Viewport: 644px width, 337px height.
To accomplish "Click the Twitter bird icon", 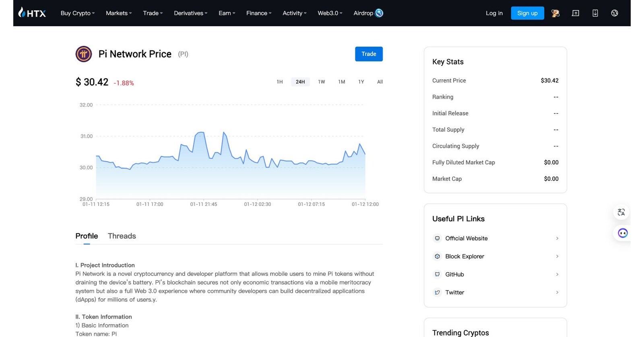I will pos(437,292).
